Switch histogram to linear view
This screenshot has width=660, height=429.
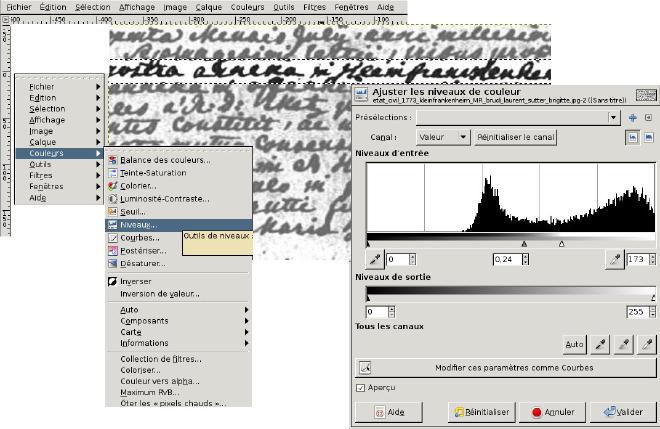pyautogui.click(x=632, y=137)
